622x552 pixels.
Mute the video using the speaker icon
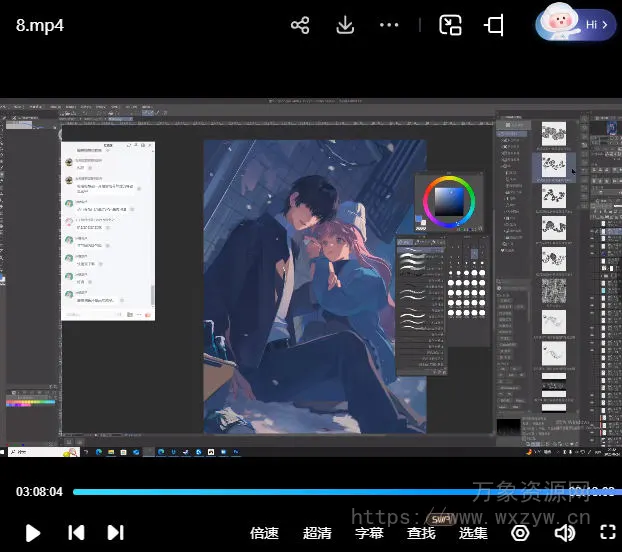[565, 532]
